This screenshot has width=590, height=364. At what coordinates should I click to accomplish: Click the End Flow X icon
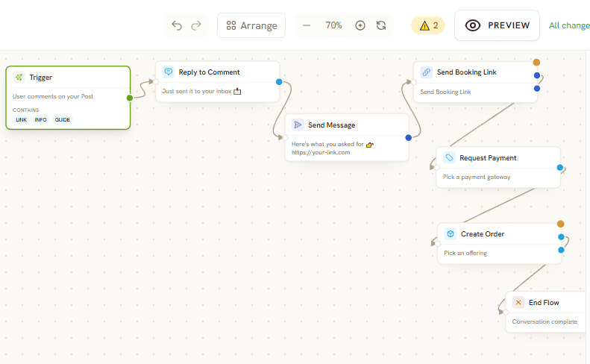[518, 302]
